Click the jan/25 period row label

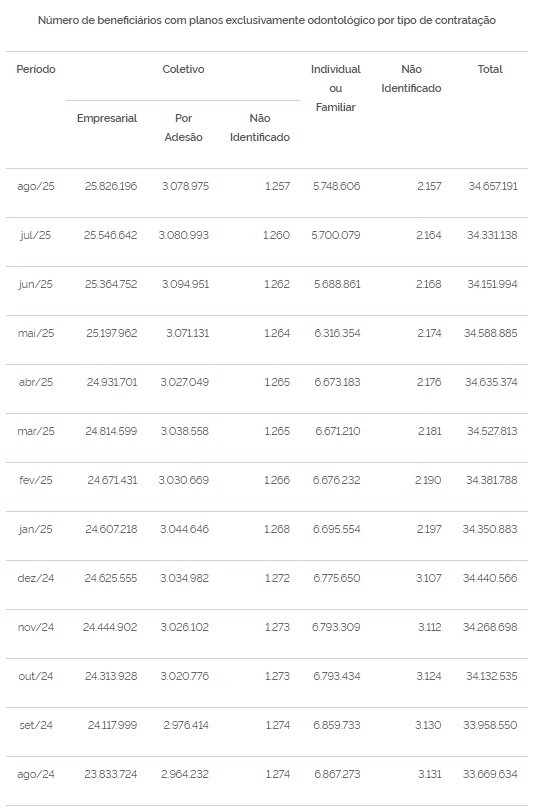36,529
